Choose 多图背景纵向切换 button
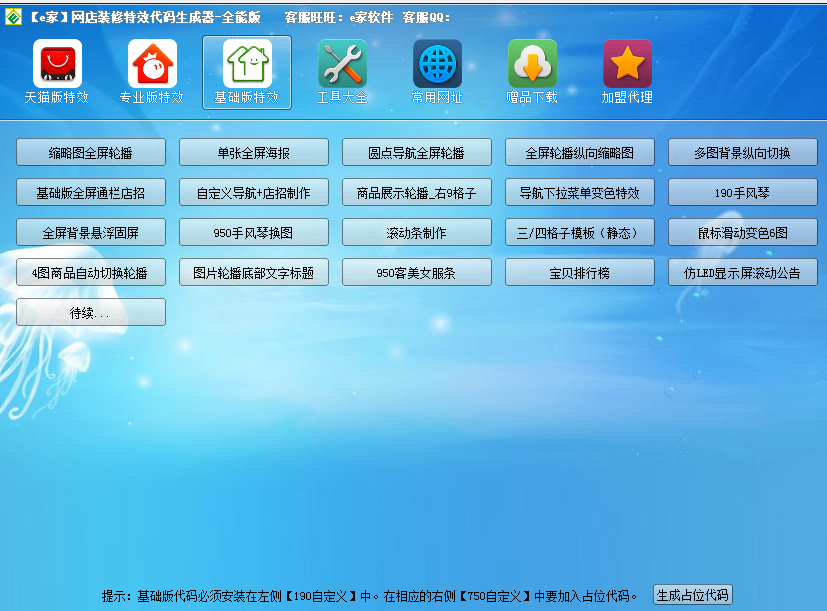 [743, 153]
